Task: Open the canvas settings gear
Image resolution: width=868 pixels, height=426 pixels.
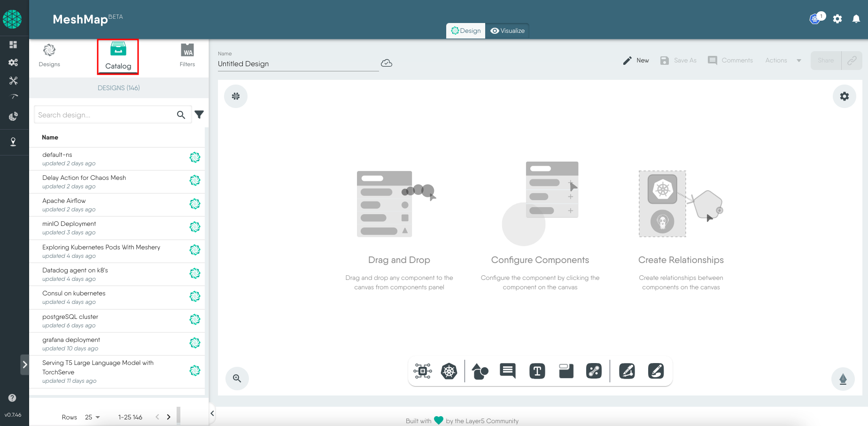Action: (x=844, y=96)
